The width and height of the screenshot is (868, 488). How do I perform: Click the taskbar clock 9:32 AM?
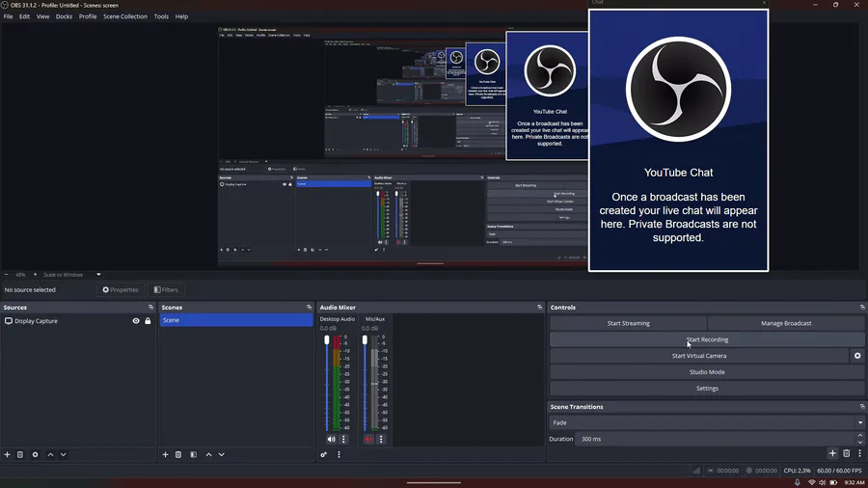[854, 482]
